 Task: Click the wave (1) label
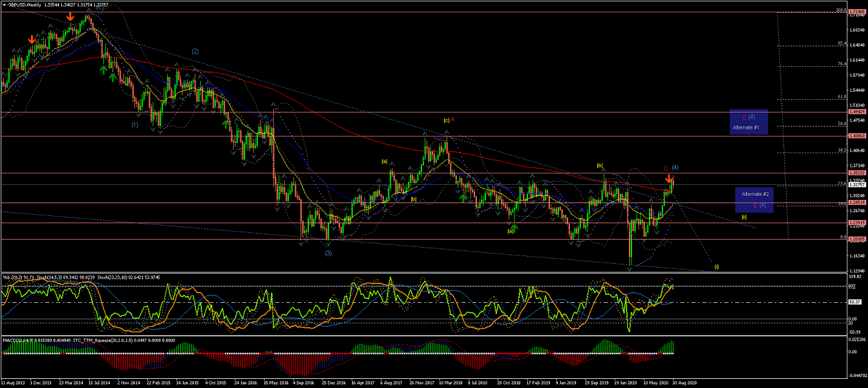coord(134,125)
